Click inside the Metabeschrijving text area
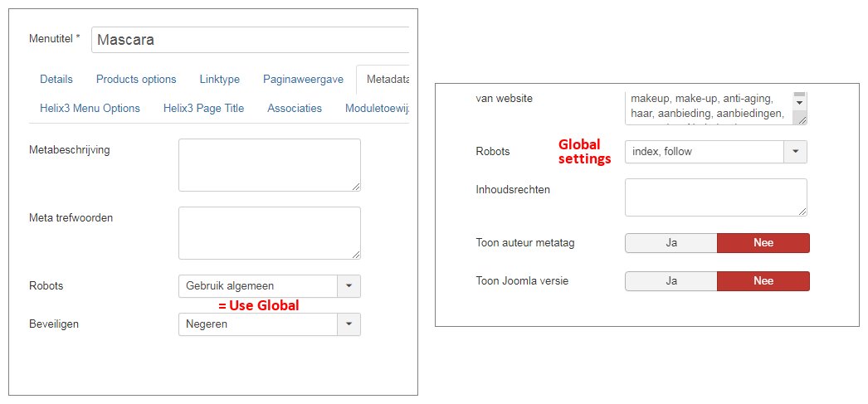The height and width of the screenshot is (404, 868). [270, 165]
